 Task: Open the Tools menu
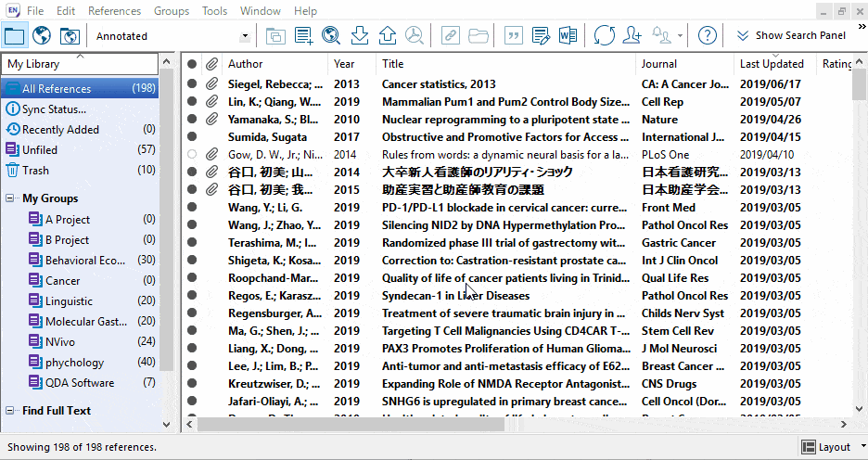pos(215,10)
